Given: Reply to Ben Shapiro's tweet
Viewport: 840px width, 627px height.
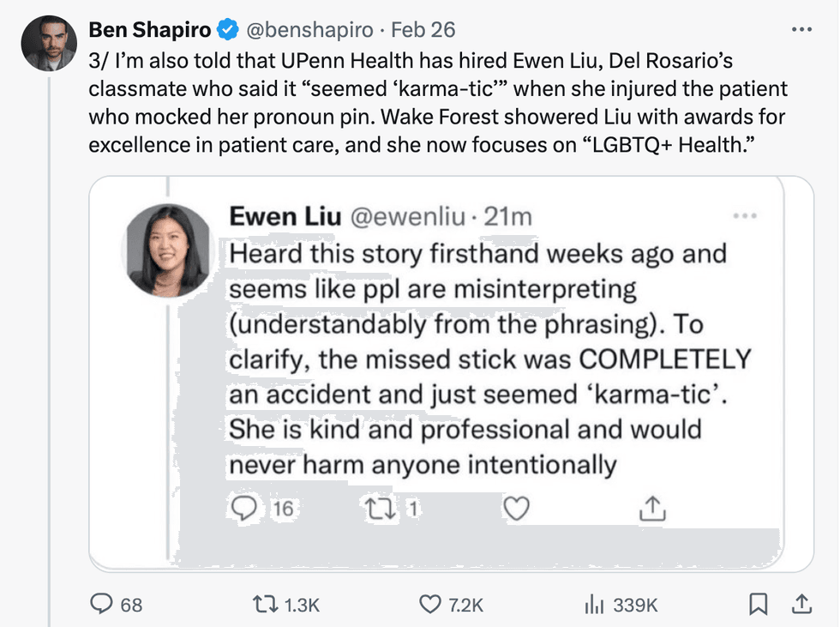Looking at the screenshot, I should pos(104,605).
